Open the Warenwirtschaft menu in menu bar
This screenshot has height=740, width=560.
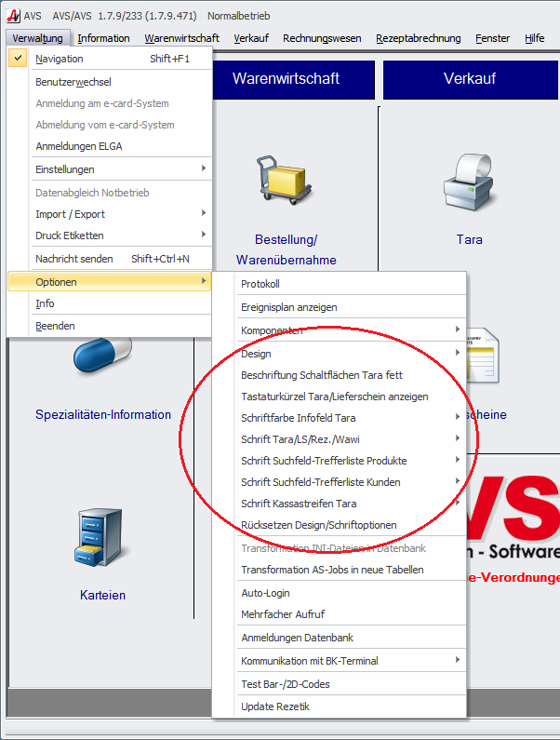pyautogui.click(x=181, y=38)
